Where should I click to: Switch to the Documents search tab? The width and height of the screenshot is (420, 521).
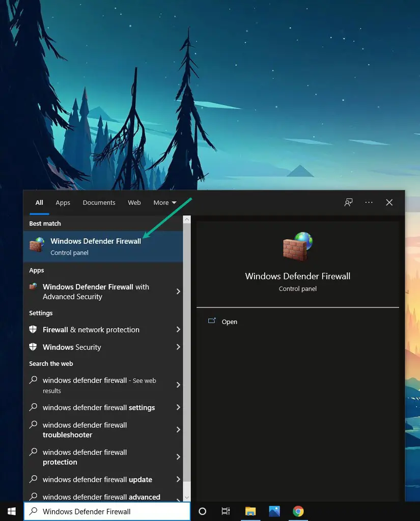[99, 202]
